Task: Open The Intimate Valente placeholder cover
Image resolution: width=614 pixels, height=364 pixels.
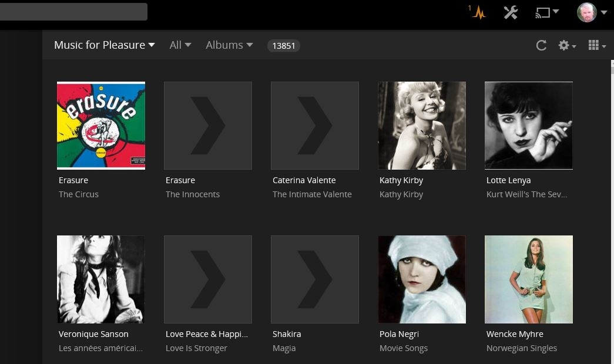Action: pos(315,126)
